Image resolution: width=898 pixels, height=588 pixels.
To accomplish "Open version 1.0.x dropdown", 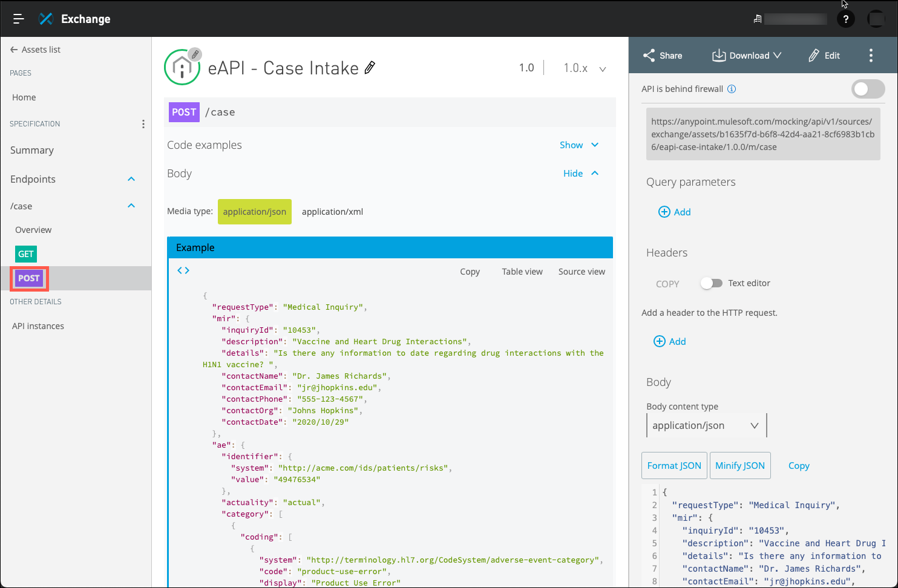I will point(585,68).
